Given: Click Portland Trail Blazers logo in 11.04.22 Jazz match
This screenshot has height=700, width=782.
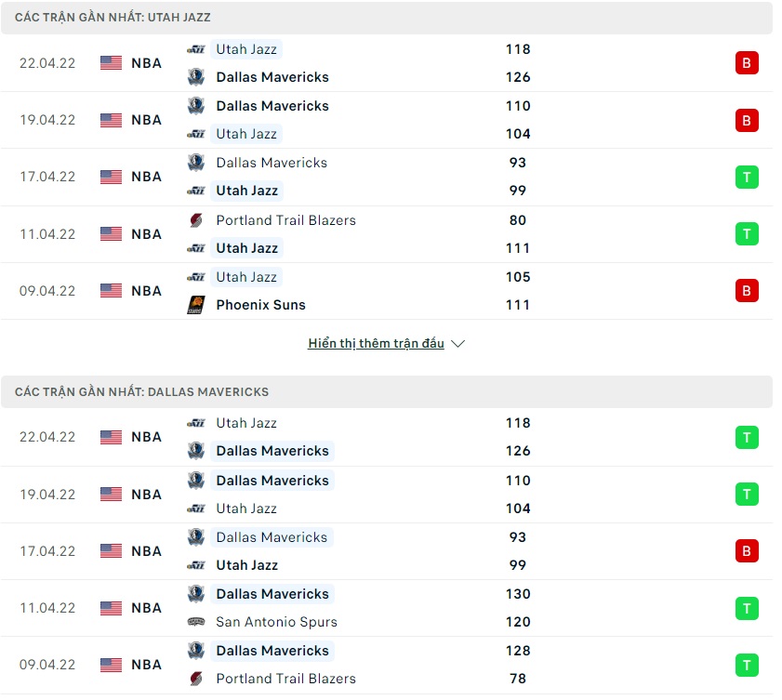Looking at the screenshot, I should 196,220.
